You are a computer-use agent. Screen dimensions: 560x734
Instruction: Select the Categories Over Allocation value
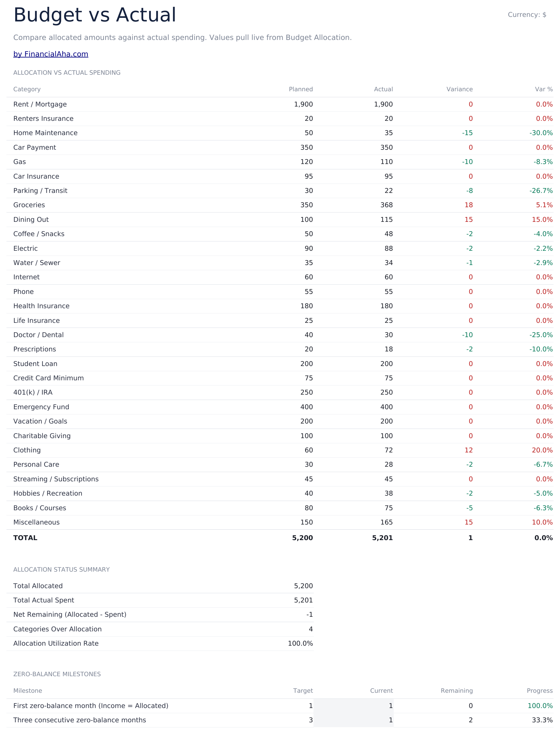tap(311, 629)
